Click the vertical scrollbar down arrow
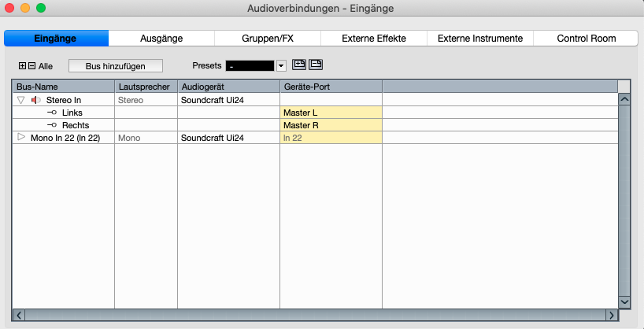Viewport: 644px width, 329px height. coord(625,301)
